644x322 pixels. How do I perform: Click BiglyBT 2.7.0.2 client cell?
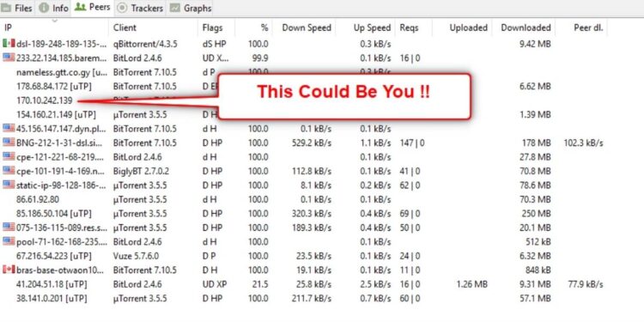point(141,171)
